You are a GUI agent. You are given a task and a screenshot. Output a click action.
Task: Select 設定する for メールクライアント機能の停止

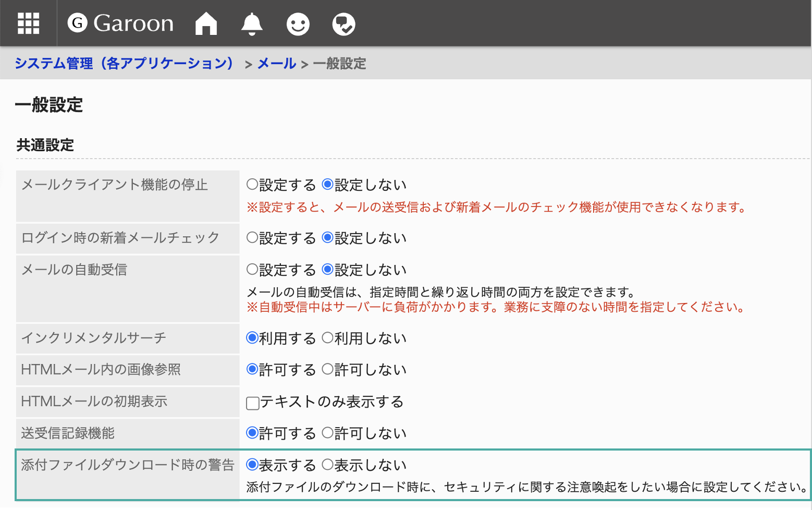[252, 184]
